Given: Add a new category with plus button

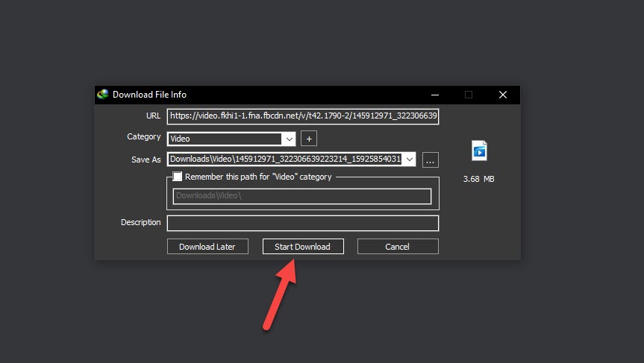Looking at the screenshot, I should pos(309,139).
